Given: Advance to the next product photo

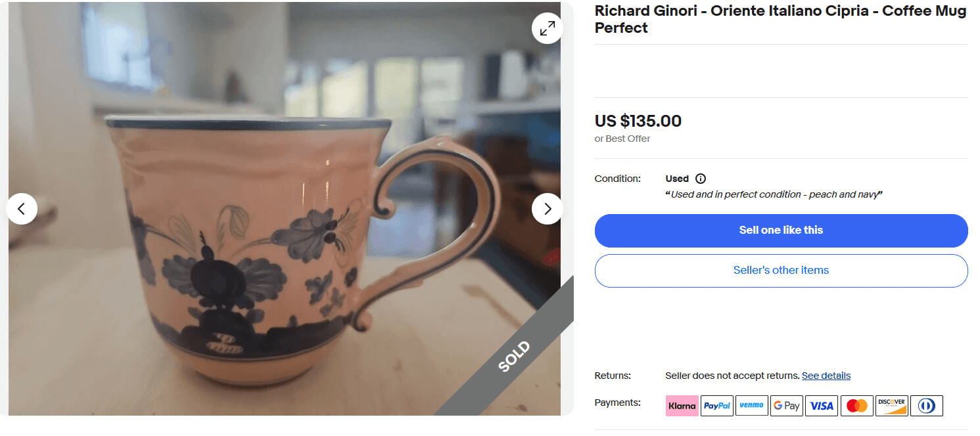Looking at the screenshot, I should coord(547,208).
